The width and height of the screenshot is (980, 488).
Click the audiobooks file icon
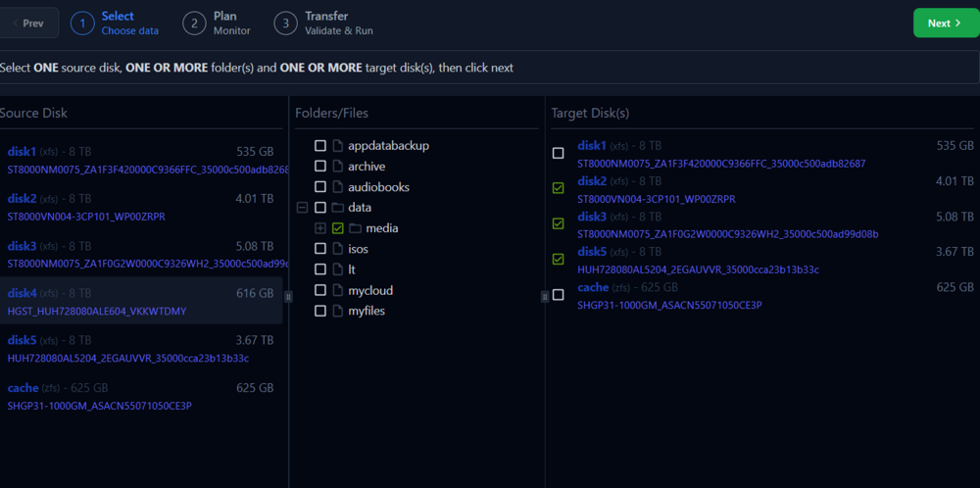[337, 187]
